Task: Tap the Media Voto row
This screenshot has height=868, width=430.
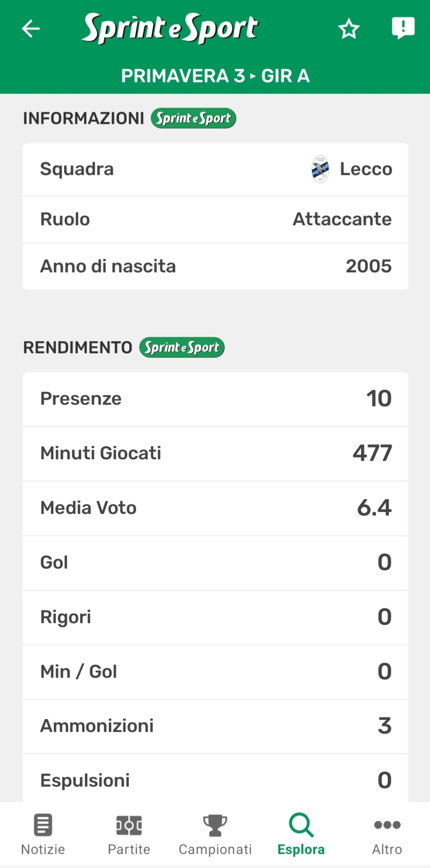Action: (215, 508)
